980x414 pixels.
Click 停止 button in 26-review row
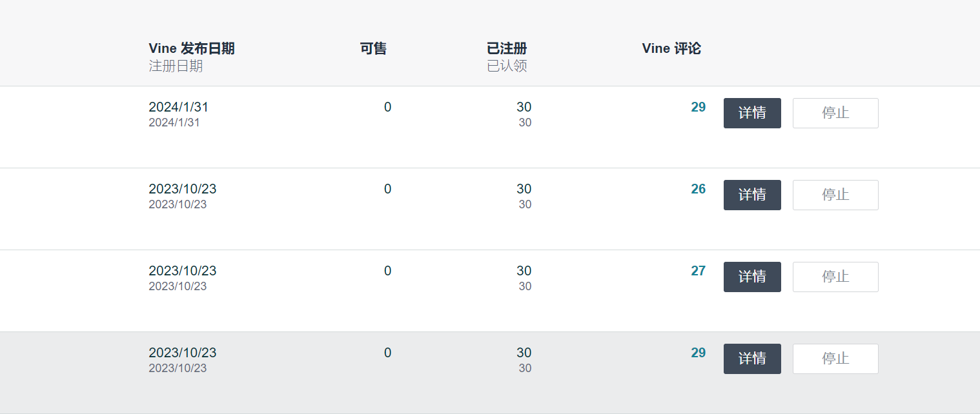point(835,195)
